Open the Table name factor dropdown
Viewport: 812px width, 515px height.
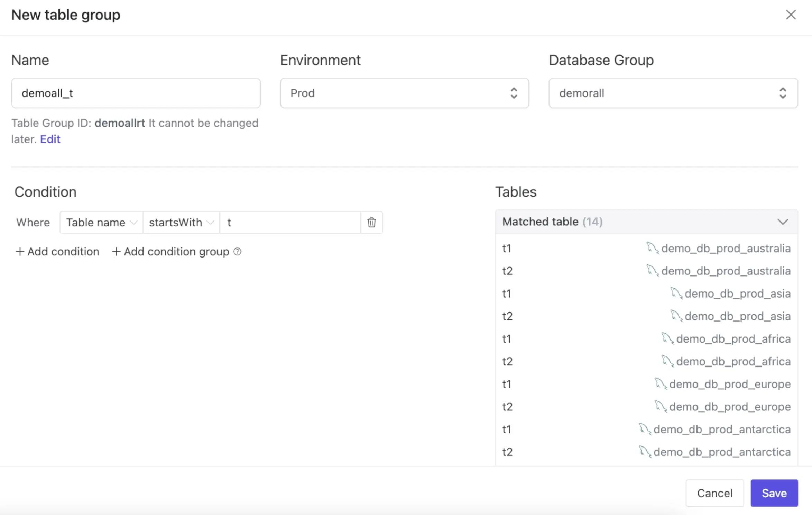101,222
